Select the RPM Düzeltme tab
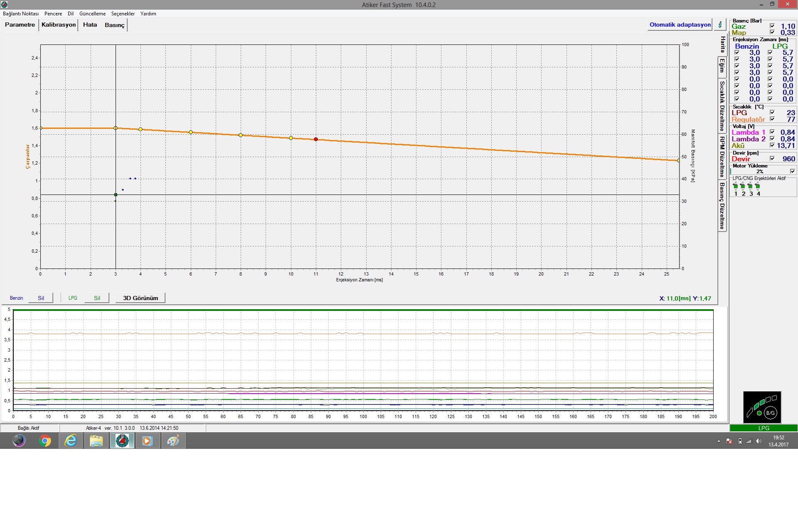798x532 pixels. [722, 156]
